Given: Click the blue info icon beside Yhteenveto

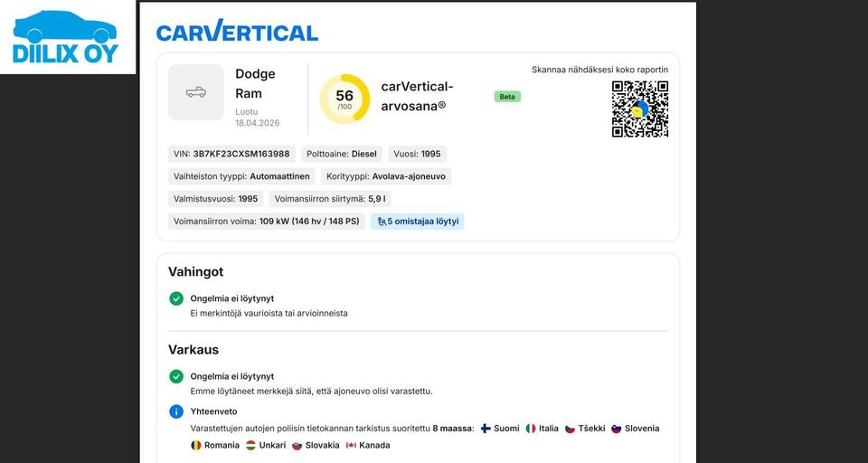Looking at the screenshot, I should (176, 411).
